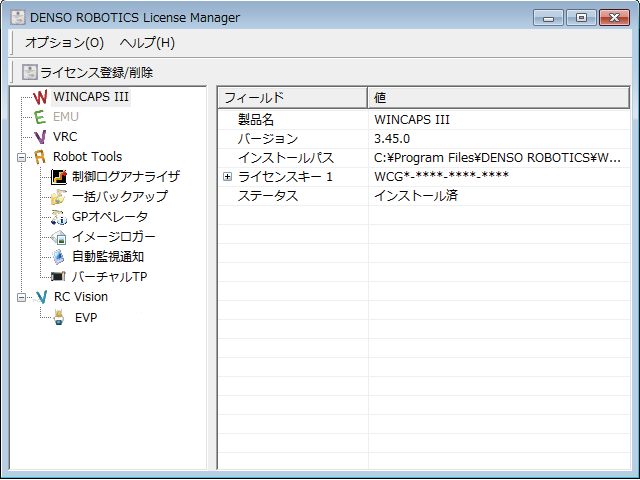Image resolution: width=640 pixels, height=480 pixels.
Task: Click the イメージロガー icon
Action: (x=59, y=237)
